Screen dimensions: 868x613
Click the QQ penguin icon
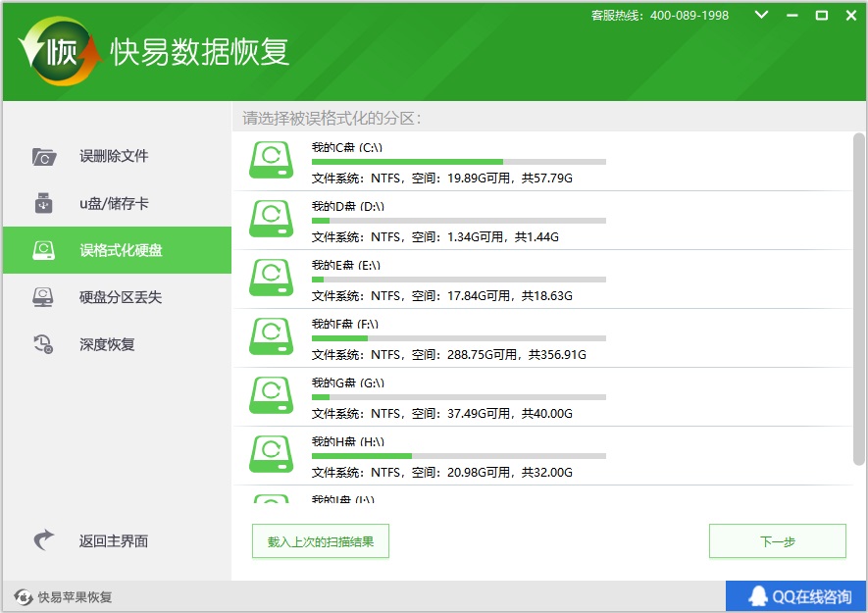click(758, 596)
